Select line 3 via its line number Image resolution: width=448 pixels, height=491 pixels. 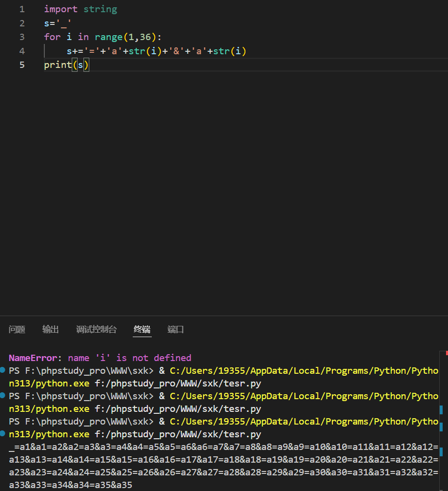21,37
